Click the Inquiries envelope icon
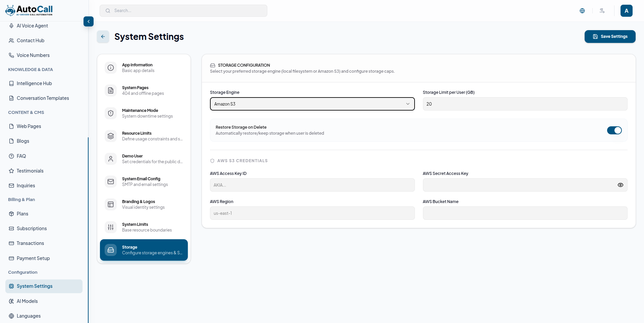 [x=11, y=186]
